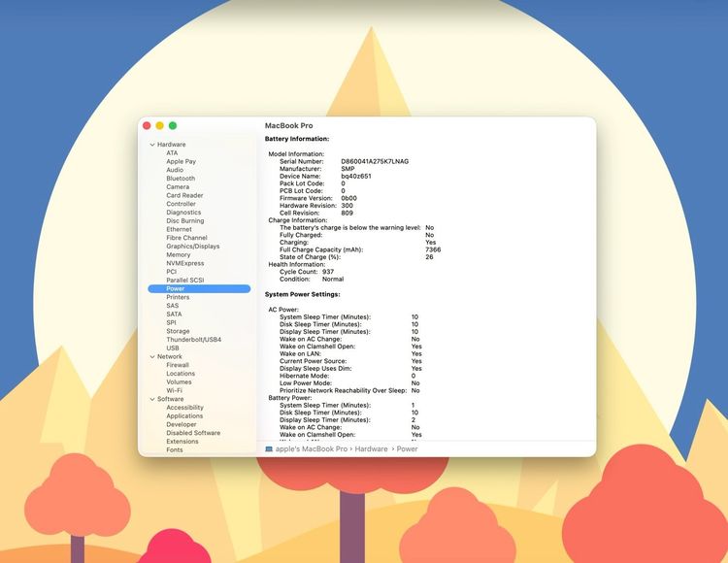Select Bluetooth in the sidebar
This screenshot has height=563, width=728.
pos(181,179)
